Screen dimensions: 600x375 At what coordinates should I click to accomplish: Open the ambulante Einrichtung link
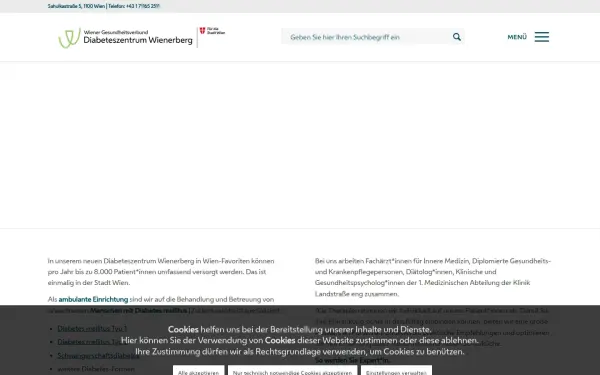click(93, 299)
